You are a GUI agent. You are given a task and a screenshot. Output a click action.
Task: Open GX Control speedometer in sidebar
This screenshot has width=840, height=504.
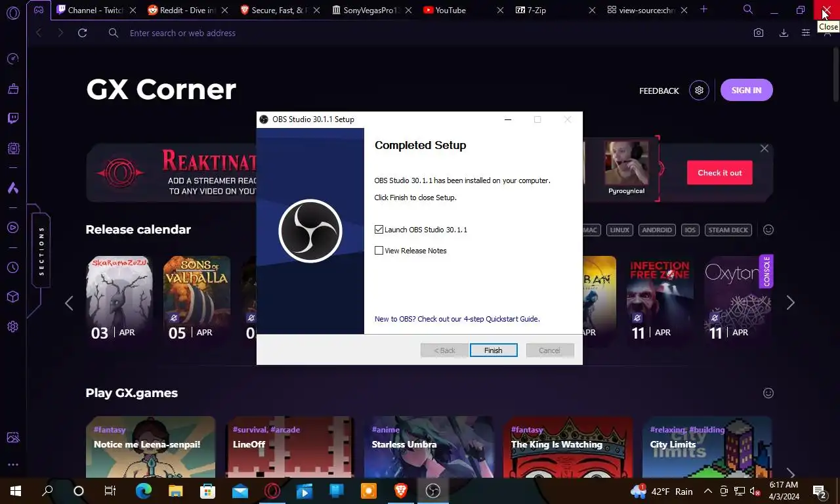[x=12, y=59]
